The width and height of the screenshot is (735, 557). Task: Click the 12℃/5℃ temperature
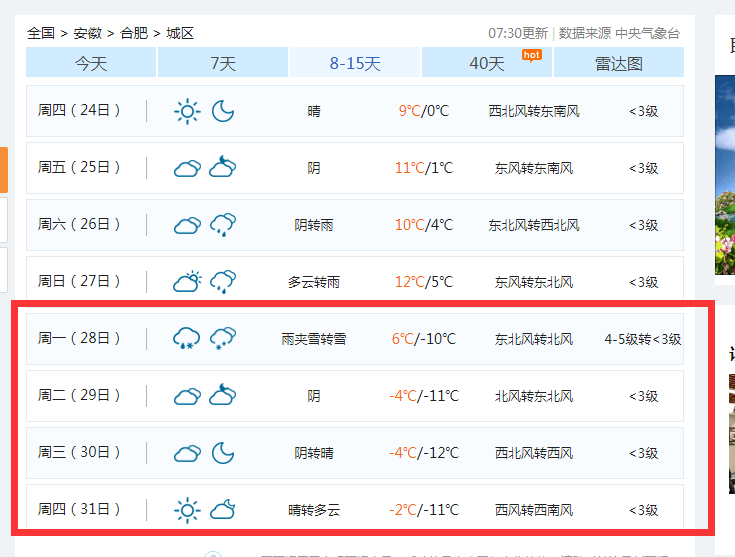click(x=424, y=282)
